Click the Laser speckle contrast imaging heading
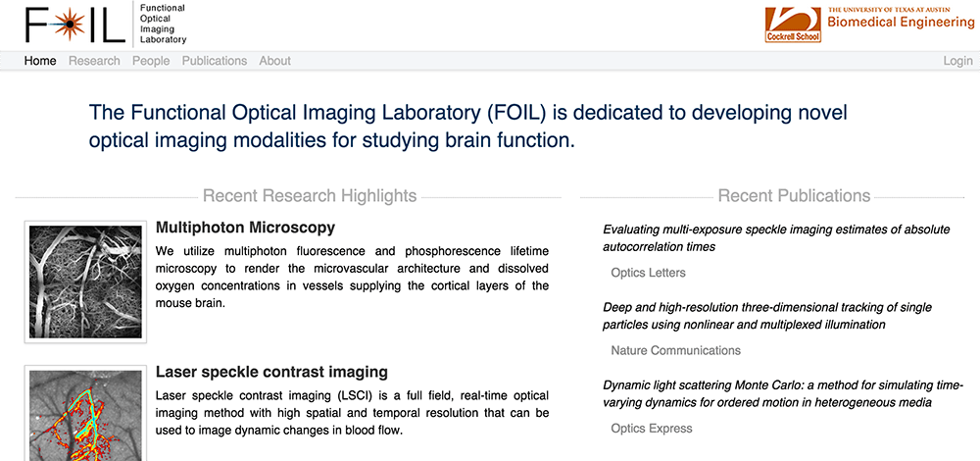The image size is (980, 461). click(x=271, y=372)
